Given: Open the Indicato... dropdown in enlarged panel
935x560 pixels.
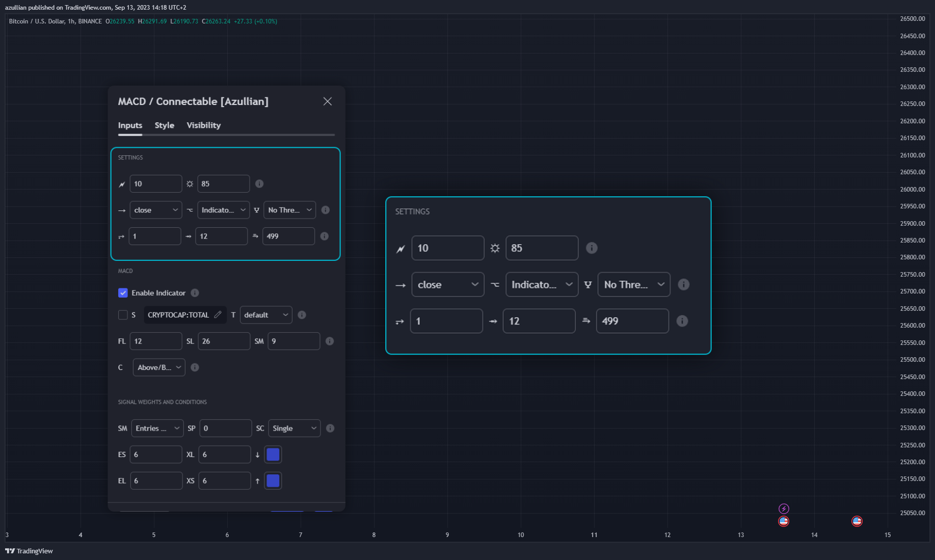Looking at the screenshot, I should click(542, 285).
